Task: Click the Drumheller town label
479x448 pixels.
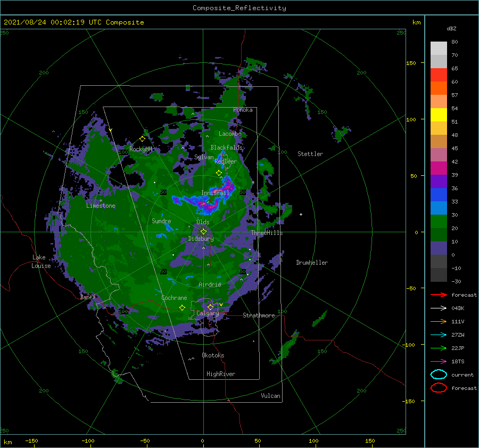Action: point(312,263)
